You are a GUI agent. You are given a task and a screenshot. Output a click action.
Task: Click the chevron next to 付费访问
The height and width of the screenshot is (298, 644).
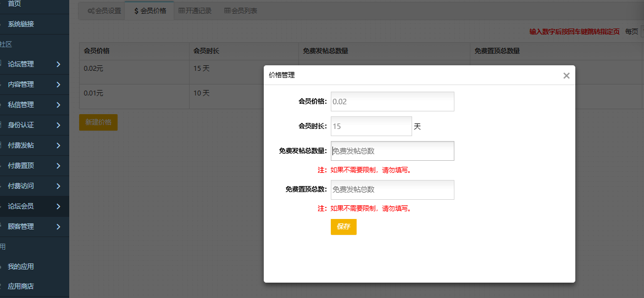(x=58, y=186)
